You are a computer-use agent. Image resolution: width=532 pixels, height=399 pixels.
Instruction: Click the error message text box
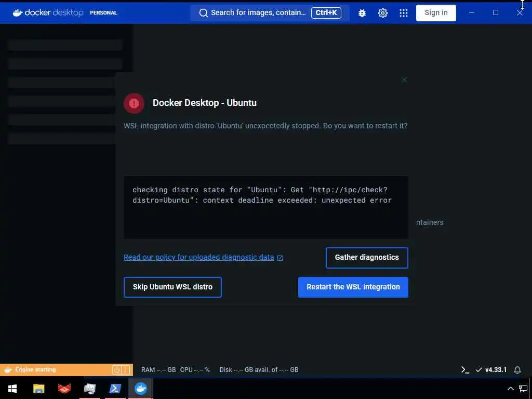point(266,207)
